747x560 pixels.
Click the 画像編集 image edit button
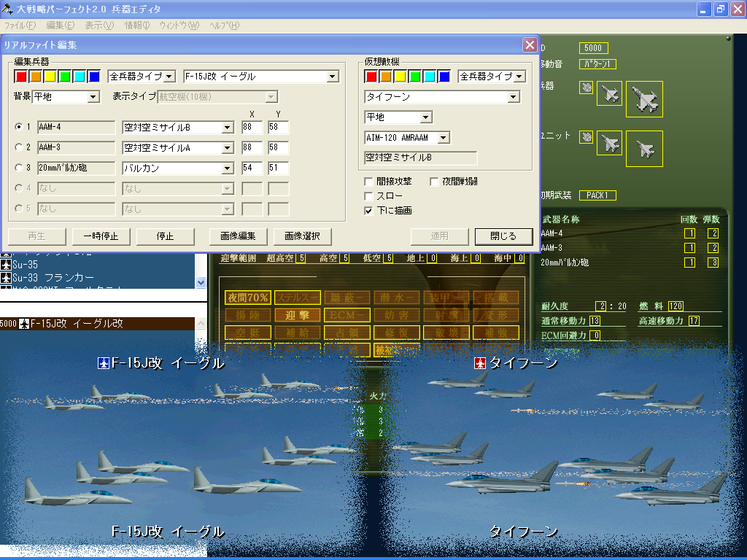pyautogui.click(x=237, y=236)
